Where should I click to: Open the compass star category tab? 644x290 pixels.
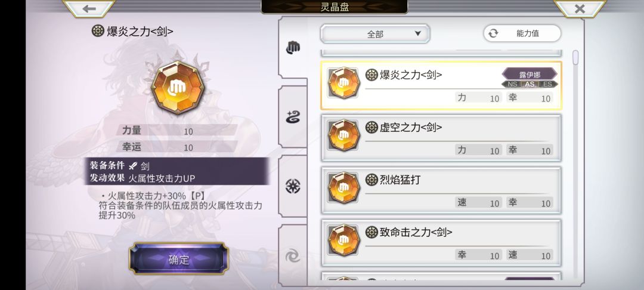293,187
